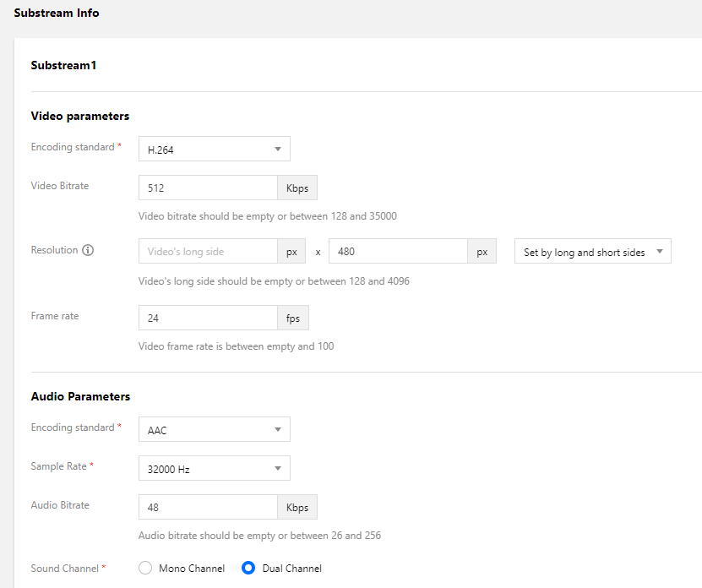Image resolution: width=702 pixels, height=588 pixels.
Task: Click the Kbps unit beside Audio Bitrate
Action: click(x=297, y=508)
